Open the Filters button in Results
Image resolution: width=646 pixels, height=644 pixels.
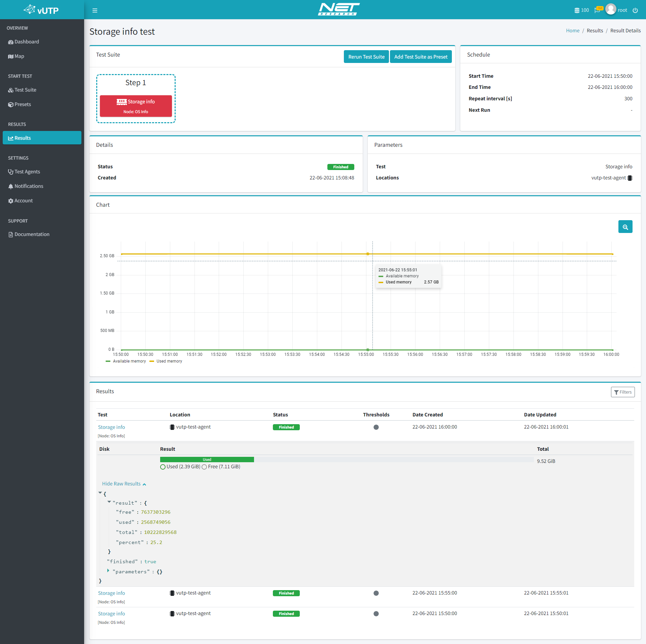click(623, 392)
